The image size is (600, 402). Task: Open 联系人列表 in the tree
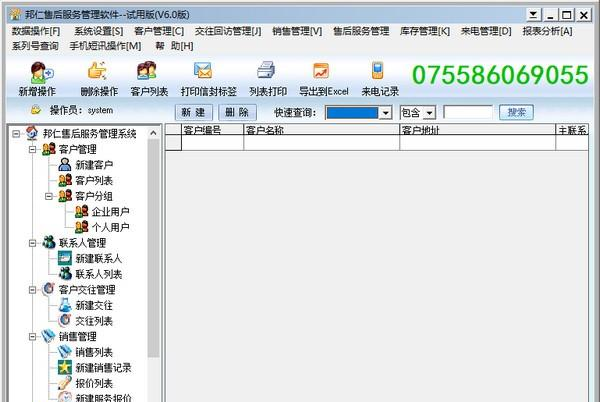point(98,274)
